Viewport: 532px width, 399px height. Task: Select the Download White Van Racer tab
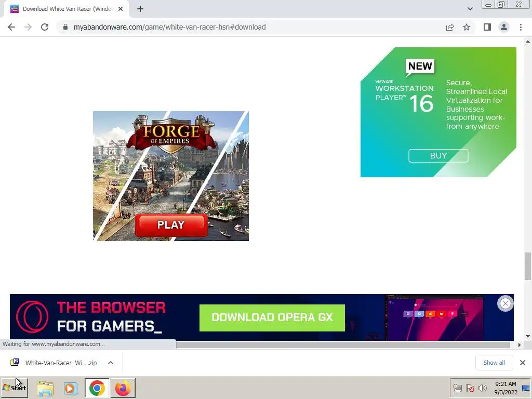[x=66, y=9]
